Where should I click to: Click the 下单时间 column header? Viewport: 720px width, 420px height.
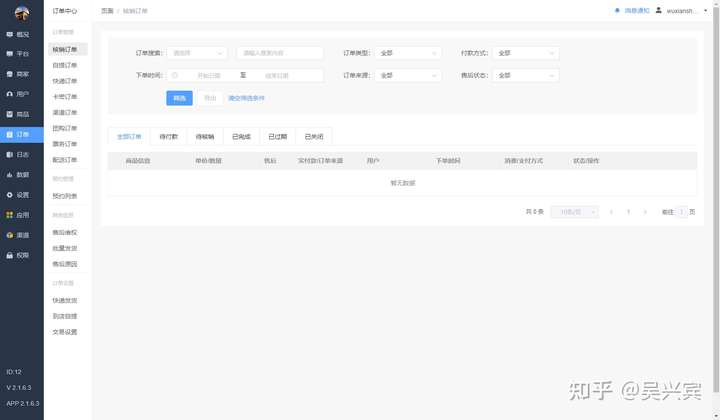pyautogui.click(x=448, y=161)
